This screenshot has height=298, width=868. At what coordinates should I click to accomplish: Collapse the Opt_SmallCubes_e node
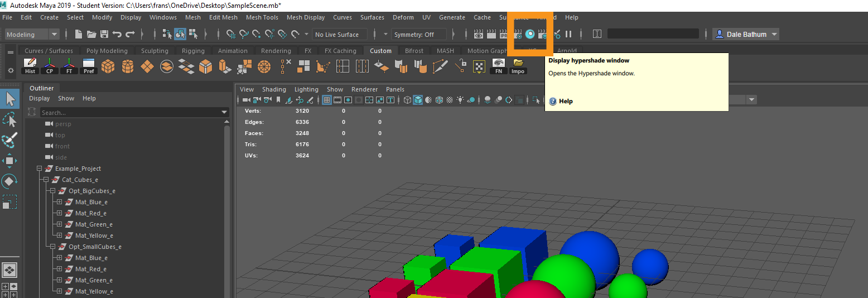53,247
